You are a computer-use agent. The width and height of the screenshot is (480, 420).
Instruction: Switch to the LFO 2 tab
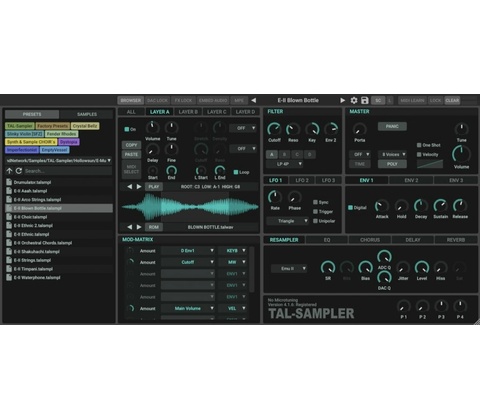click(x=302, y=180)
